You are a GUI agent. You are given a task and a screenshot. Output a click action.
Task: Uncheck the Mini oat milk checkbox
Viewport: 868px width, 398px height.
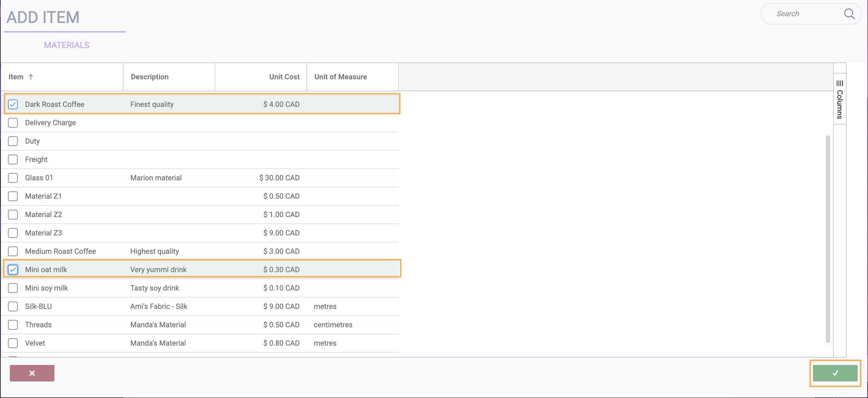[x=13, y=269]
